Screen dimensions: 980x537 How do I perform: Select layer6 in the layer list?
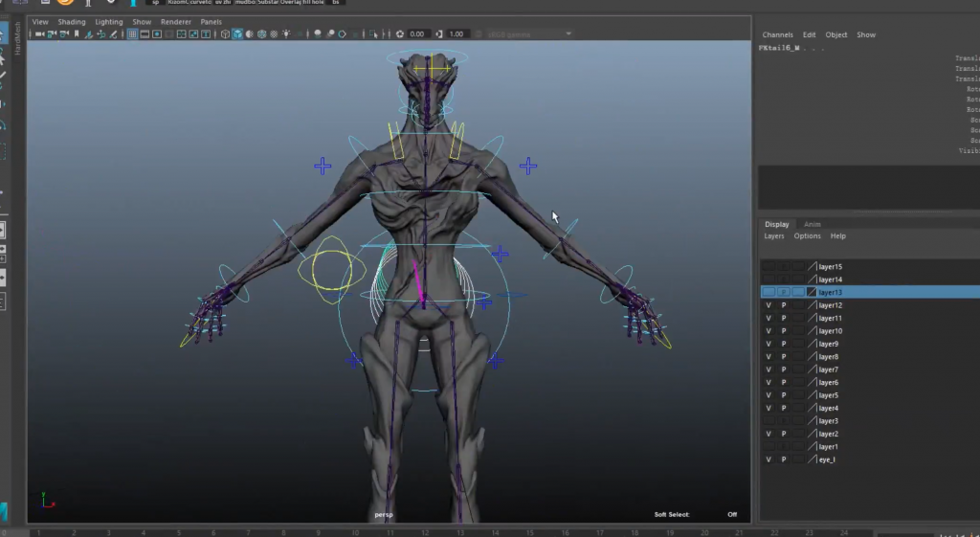[828, 382]
